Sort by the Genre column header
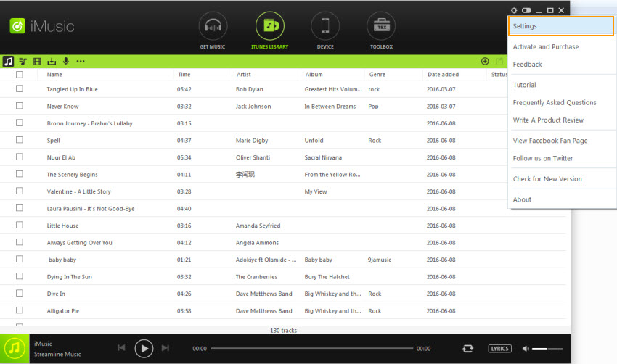This screenshot has width=617, height=364. click(377, 74)
